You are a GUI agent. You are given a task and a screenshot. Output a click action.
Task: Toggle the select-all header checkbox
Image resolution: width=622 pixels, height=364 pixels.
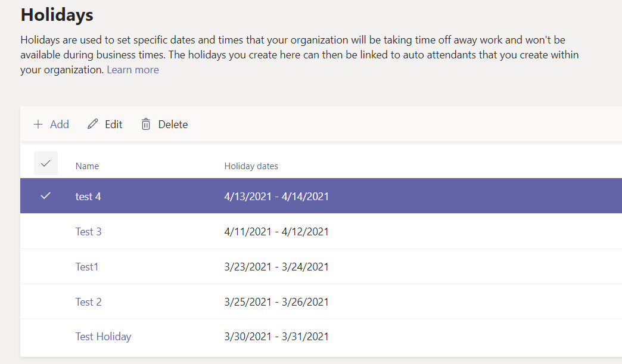click(46, 163)
